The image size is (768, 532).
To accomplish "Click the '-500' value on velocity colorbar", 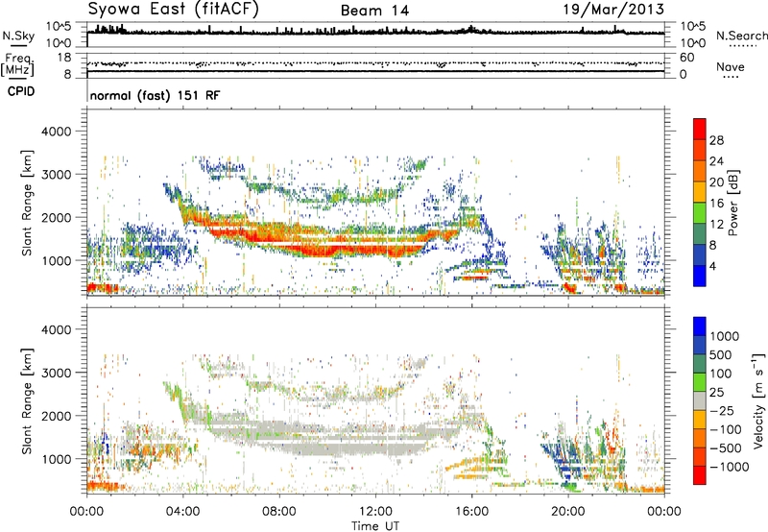I will click(725, 447).
